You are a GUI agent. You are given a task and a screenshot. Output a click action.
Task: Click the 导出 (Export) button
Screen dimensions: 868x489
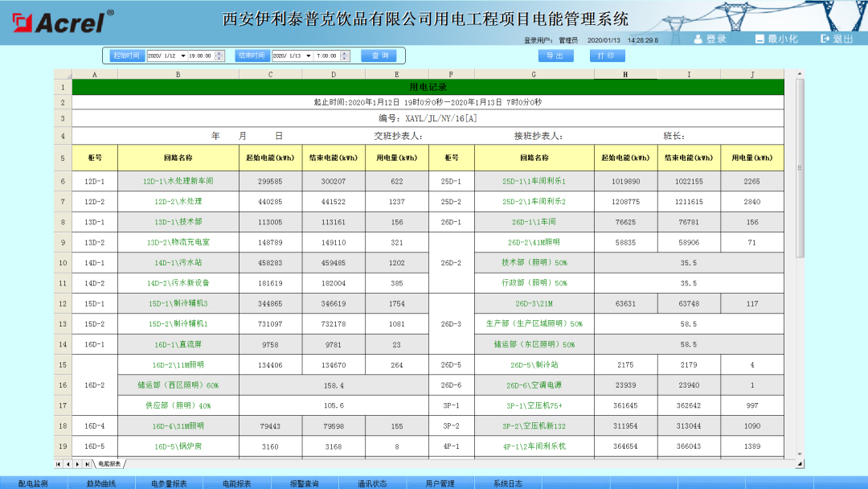click(555, 55)
